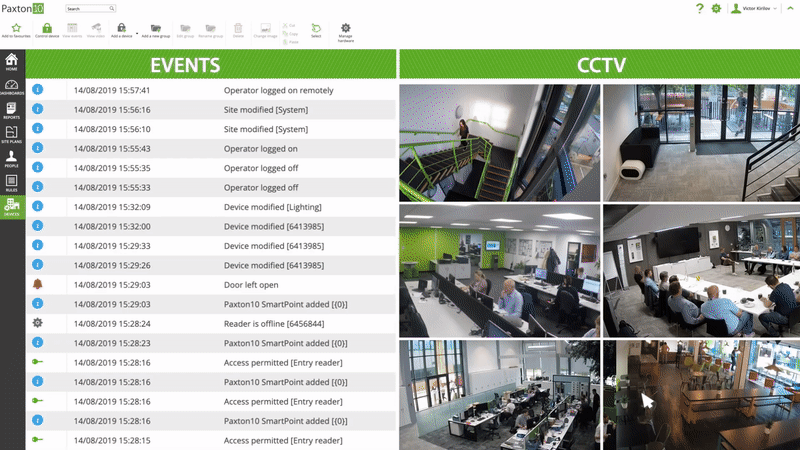Select the 'Operator logged on remotely' event
The image size is (800, 450).
point(211,90)
